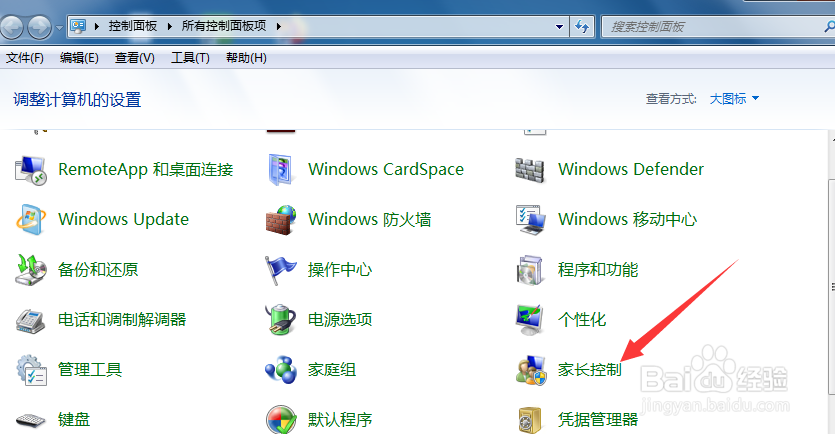Open the 操作中心 link
The width and height of the screenshot is (835, 434).
(340, 269)
